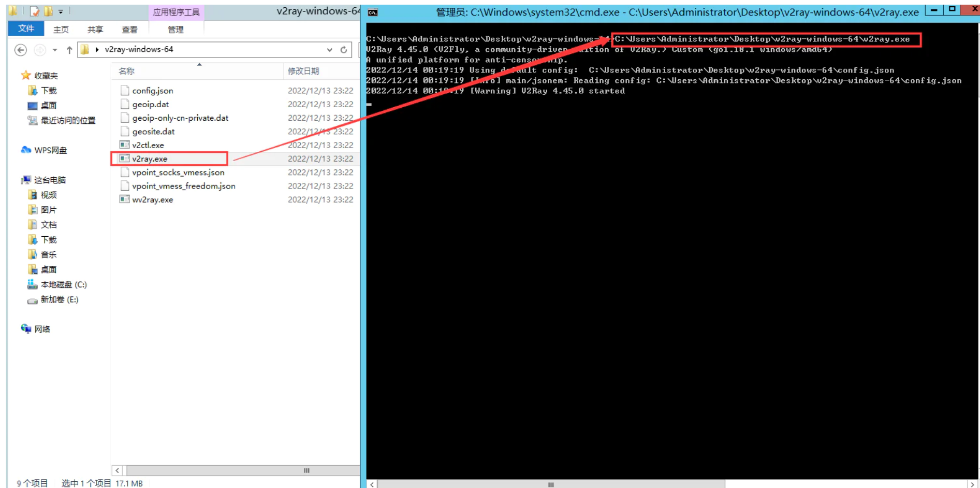The width and height of the screenshot is (980, 488).
Task: Click cmd window horizontal scrollbar right arrow
Action: tap(972, 484)
